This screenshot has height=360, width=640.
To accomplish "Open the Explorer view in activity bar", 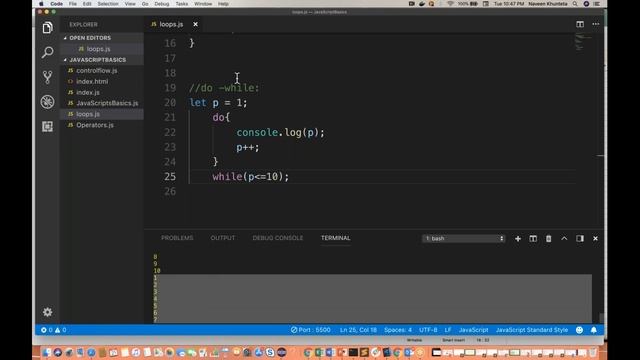I will [x=47, y=28].
